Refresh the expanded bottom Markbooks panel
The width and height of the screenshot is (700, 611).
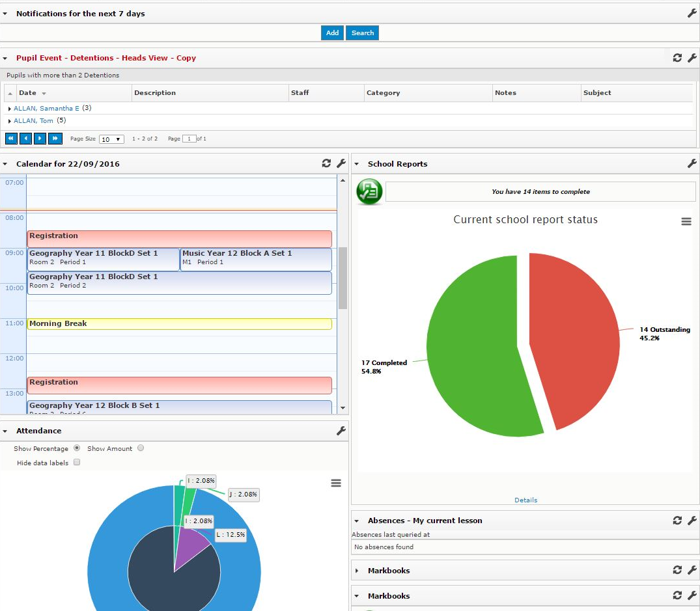point(677,595)
